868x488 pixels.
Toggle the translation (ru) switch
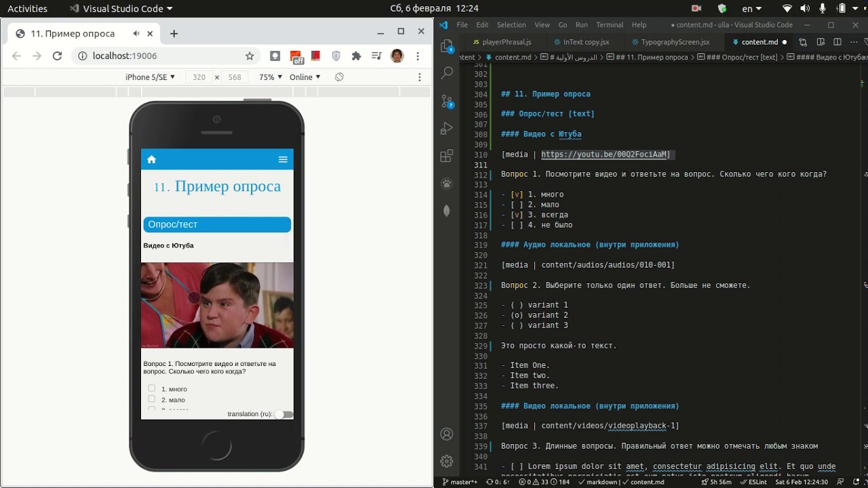click(x=284, y=414)
